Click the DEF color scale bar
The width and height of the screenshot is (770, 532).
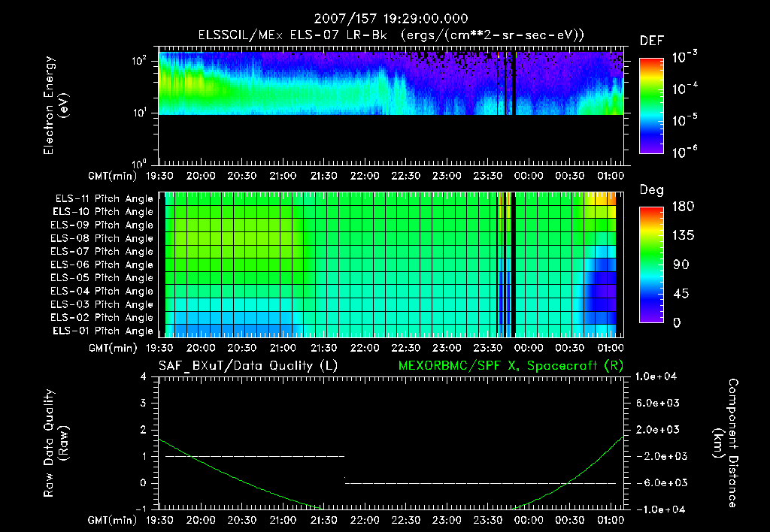(x=651, y=106)
